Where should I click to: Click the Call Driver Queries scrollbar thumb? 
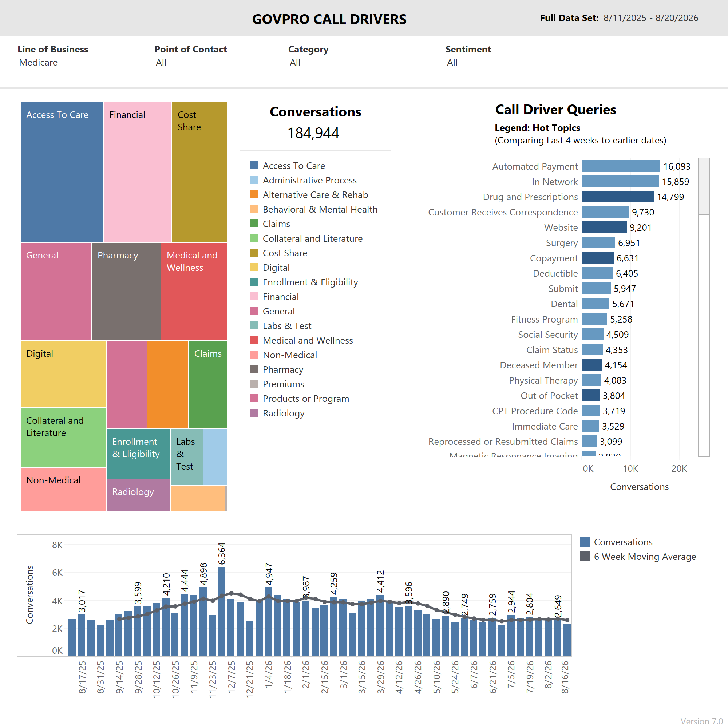pos(704,186)
